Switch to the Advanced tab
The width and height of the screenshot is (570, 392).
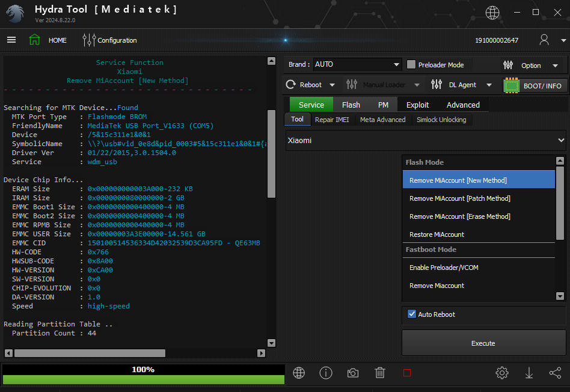click(463, 105)
